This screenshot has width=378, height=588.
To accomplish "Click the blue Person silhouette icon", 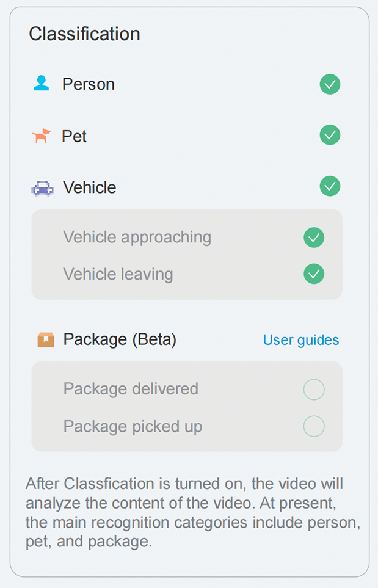I will pos(42,83).
